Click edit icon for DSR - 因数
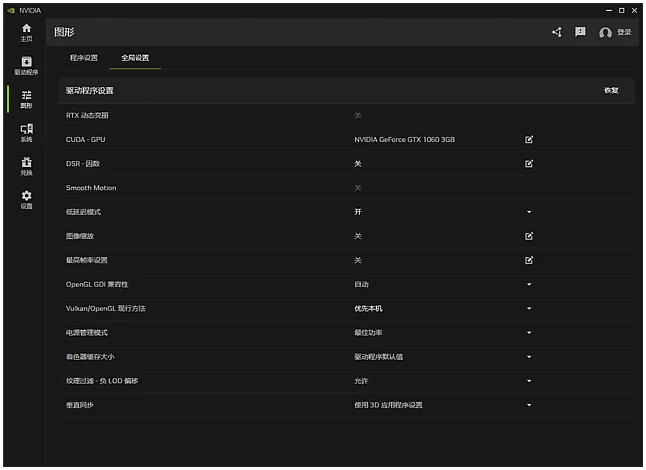646x470 pixels. point(529,163)
